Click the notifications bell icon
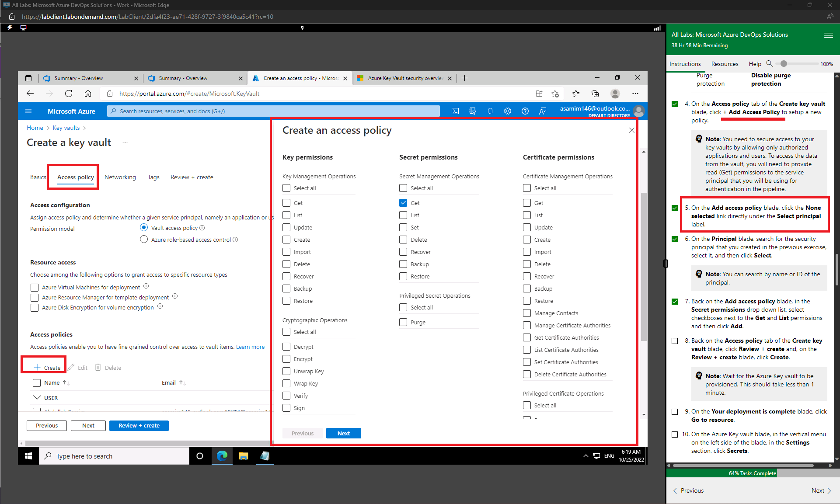This screenshot has height=504, width=840. tap(490, 111)
